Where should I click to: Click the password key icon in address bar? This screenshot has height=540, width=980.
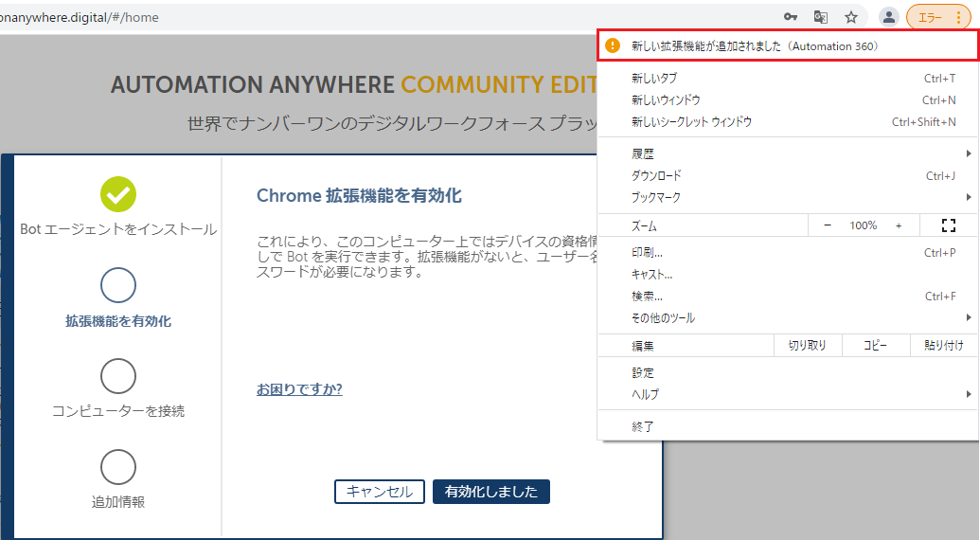click(x=791, y=17)
